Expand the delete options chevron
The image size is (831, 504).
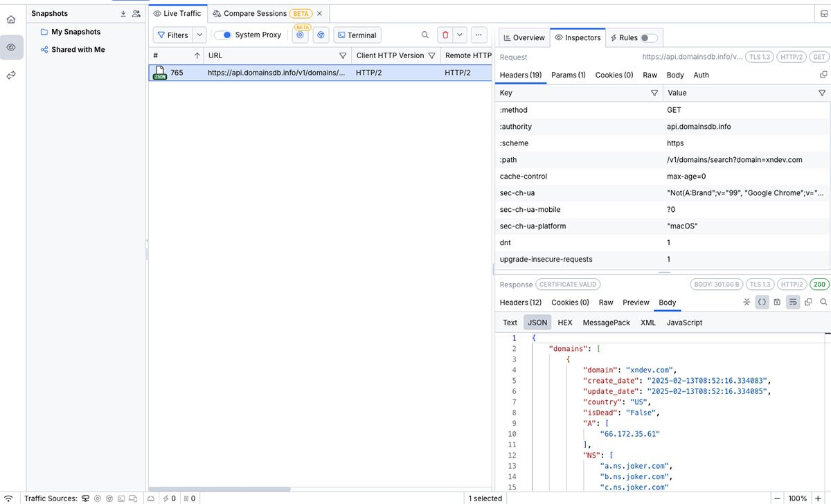click(x=460, y=35)
